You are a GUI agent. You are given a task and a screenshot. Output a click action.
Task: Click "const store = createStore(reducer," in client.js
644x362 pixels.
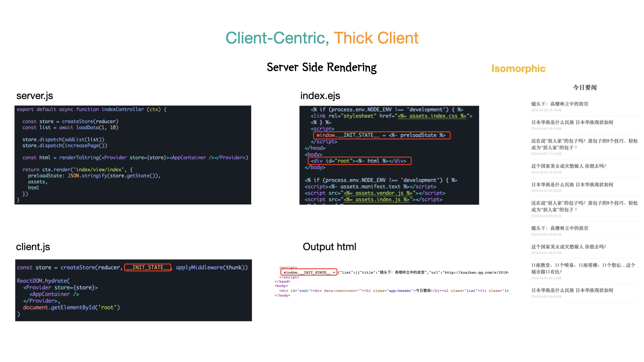[x=70, y=267]
